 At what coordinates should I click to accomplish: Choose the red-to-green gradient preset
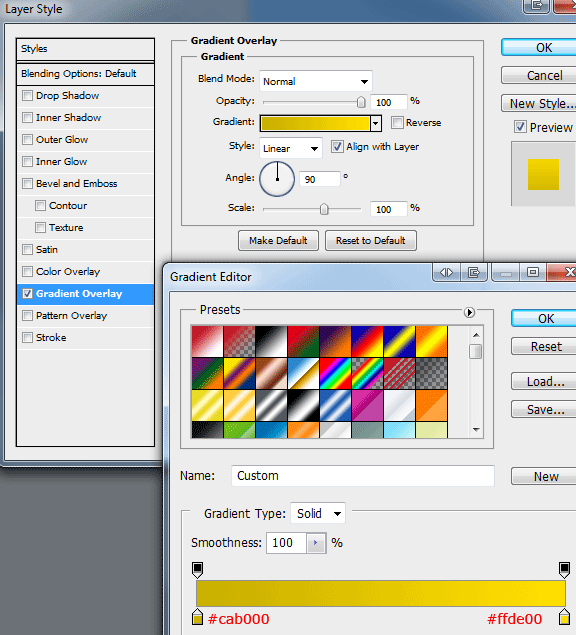[303, 341]
